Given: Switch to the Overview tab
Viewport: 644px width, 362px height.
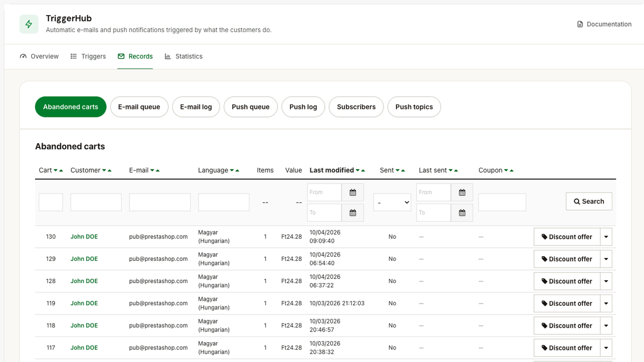Looking at the screenshot, I should coord(39,56).
